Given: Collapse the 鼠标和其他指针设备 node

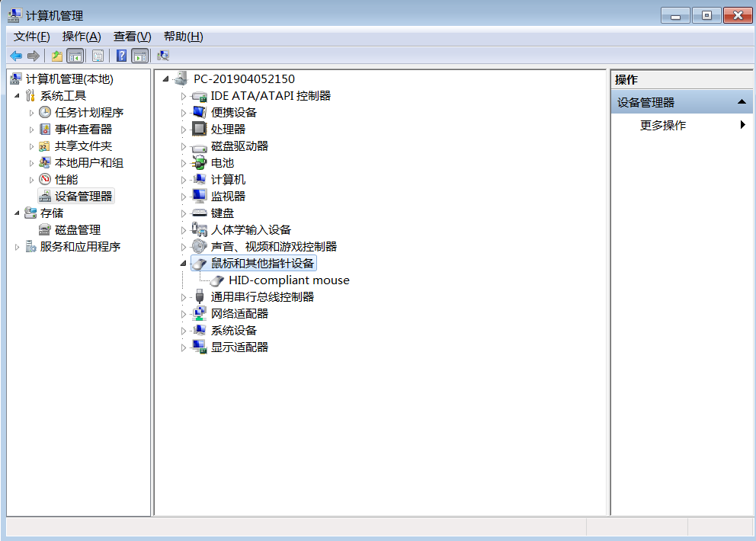Looking at the screenshot, I should click(x=183, y=264).
